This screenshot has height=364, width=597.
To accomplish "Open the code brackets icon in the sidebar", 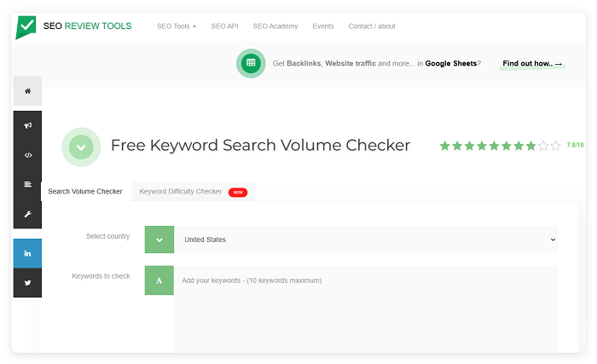I will point(27,155).
